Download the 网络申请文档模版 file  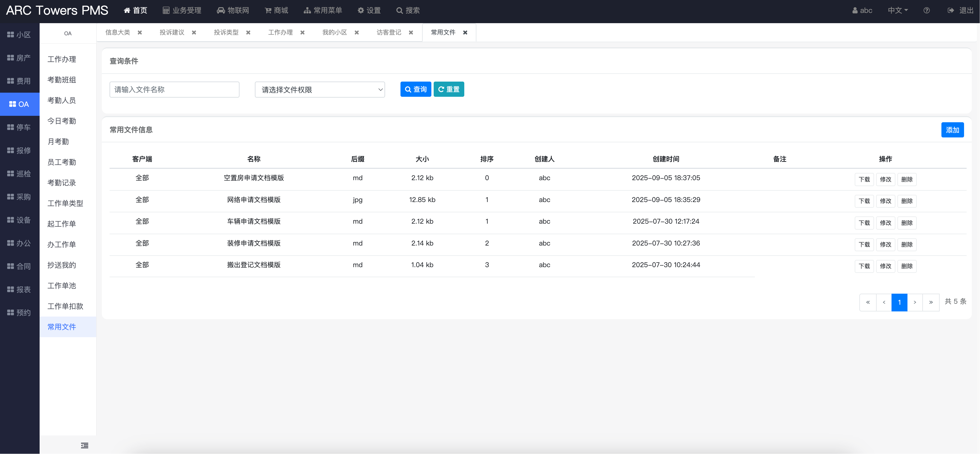click(864, 201)
